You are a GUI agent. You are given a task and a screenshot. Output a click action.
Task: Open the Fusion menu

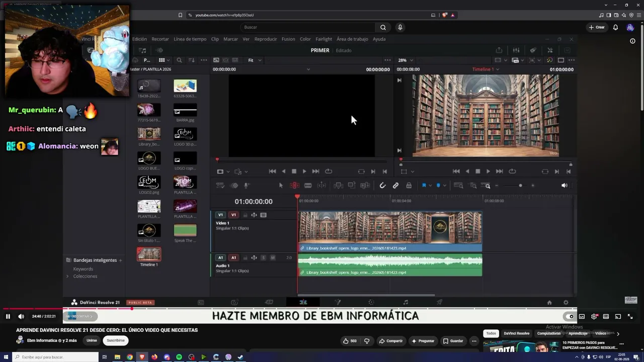[288, 39]
